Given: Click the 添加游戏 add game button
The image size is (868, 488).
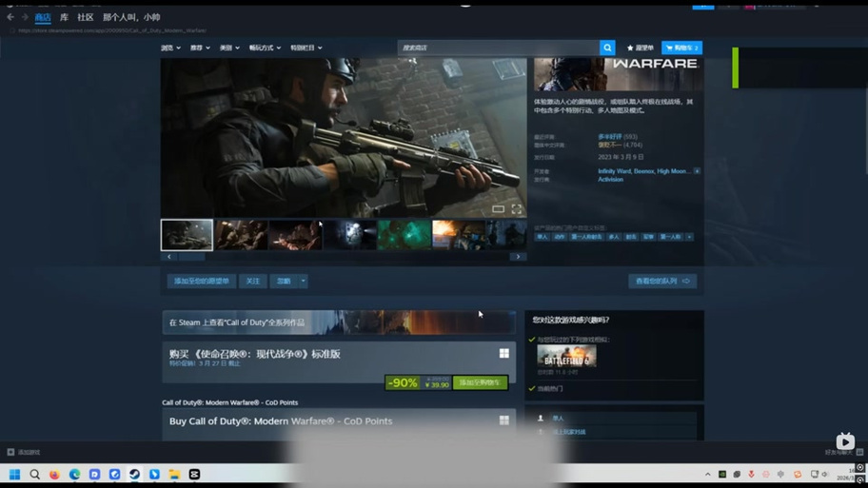Looking at the screenshot, I should coord(23,452).
